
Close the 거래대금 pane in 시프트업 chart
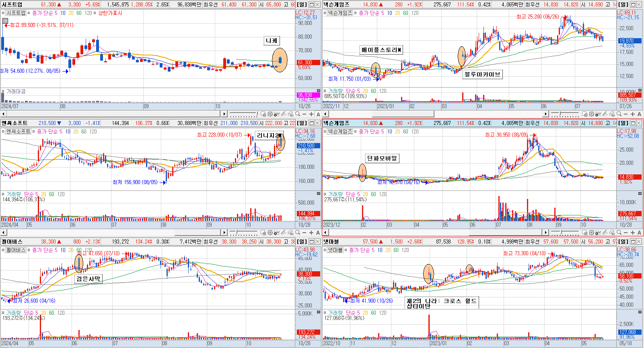coord(319,91)
